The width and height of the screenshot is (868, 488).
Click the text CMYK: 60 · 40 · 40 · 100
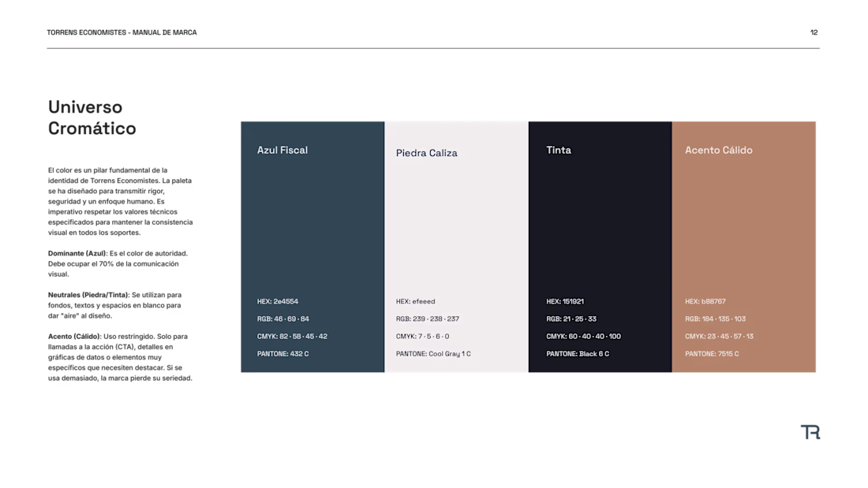click(583, 337)
